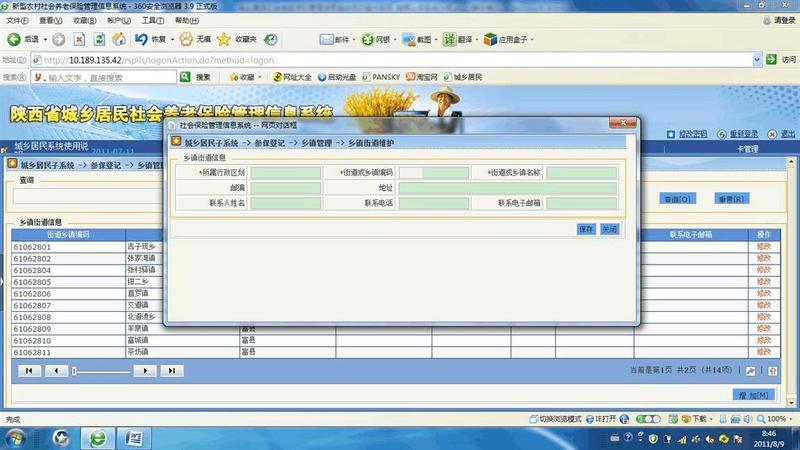This screenshot has height=450, width=800.
Task: Click the 查询[Q] button
Action: coord(678,198)
